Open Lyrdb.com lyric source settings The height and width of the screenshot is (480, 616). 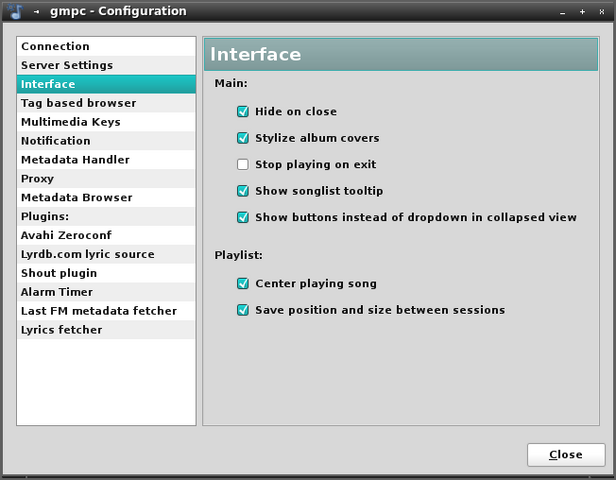(x=106, y=254)
